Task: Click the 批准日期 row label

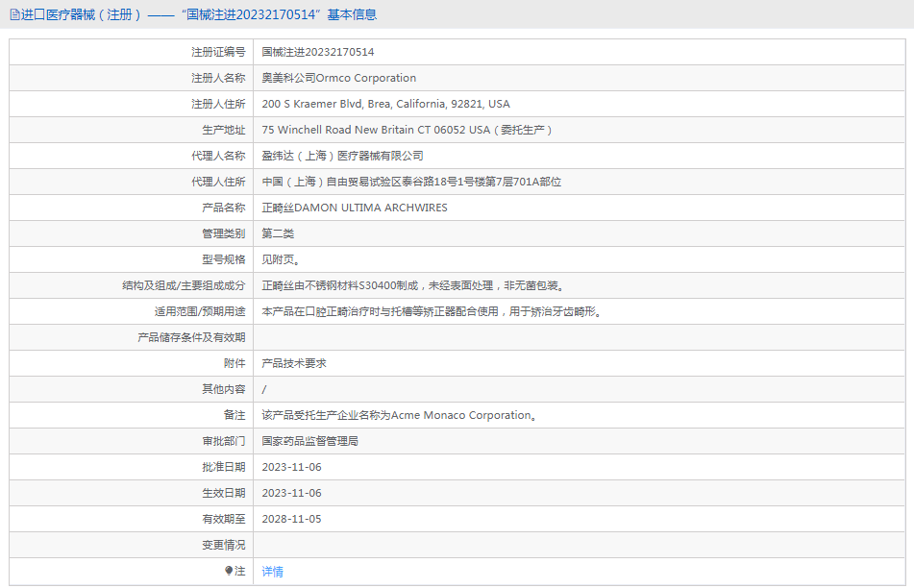Action: [224, 467]
